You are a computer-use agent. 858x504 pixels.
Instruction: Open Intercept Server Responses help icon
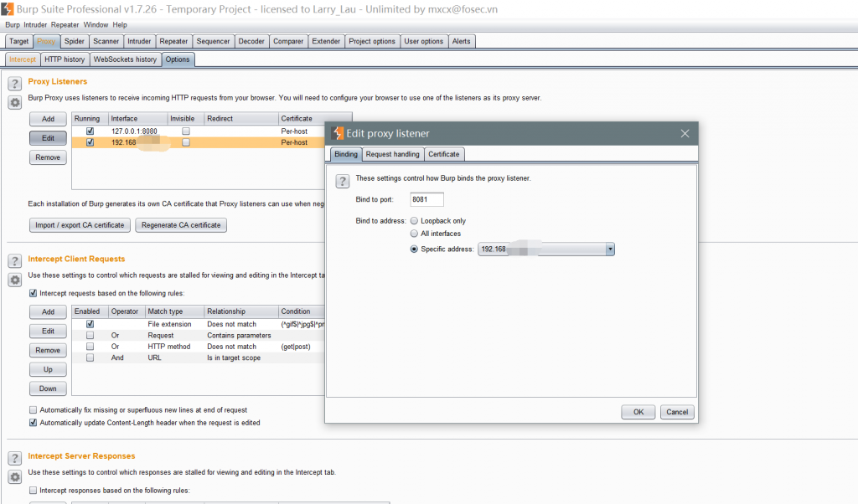pos(15,459)
